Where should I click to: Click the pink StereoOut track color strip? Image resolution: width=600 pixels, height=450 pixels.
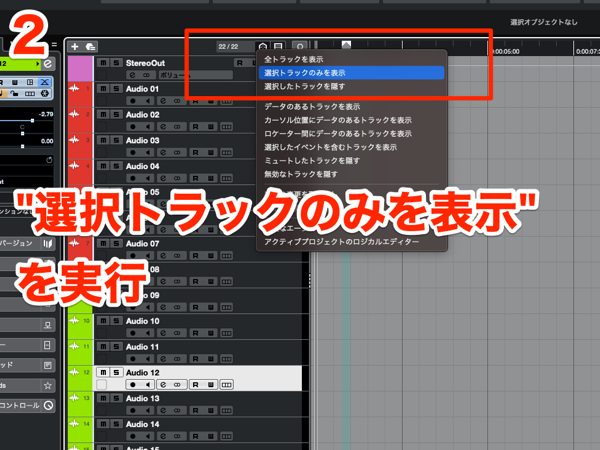[80, 68]
